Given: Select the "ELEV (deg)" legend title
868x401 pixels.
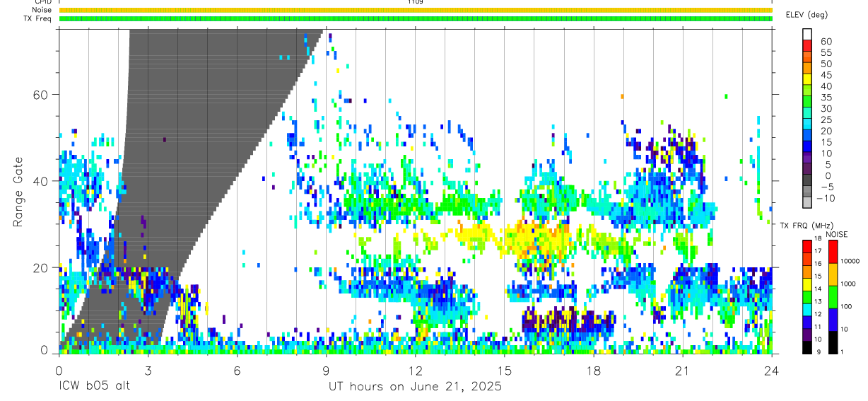Looking at the screenshot, I should 807,15.
